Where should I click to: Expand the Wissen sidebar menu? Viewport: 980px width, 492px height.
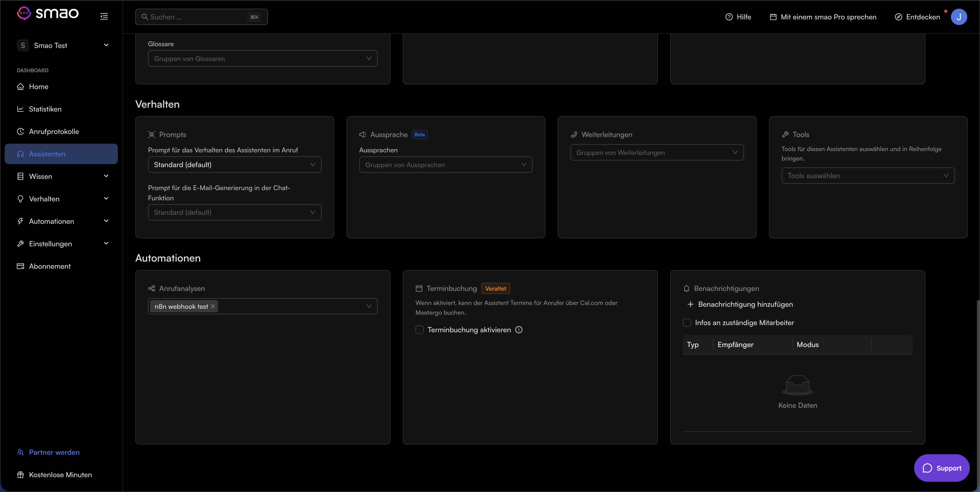61,176
